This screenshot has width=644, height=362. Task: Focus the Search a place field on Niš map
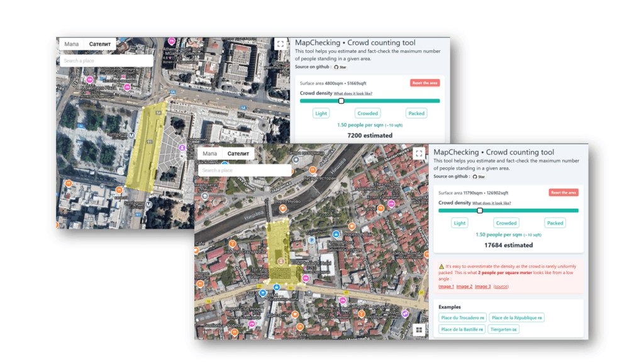[x=245, y=170]
